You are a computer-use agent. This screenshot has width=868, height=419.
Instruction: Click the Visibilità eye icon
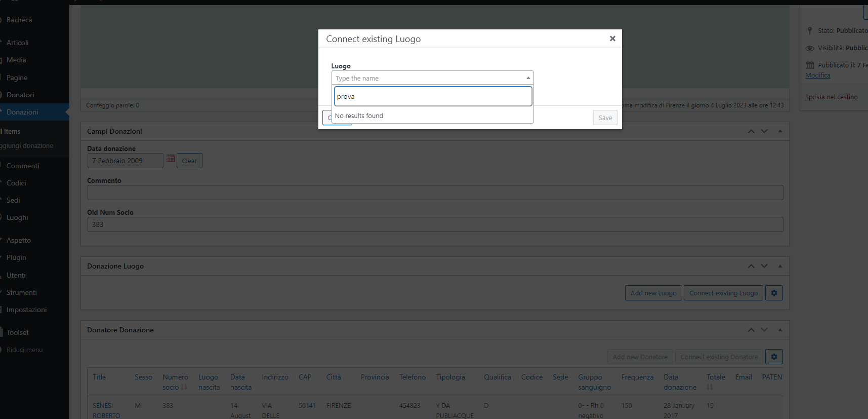click(x=810, y=48)
